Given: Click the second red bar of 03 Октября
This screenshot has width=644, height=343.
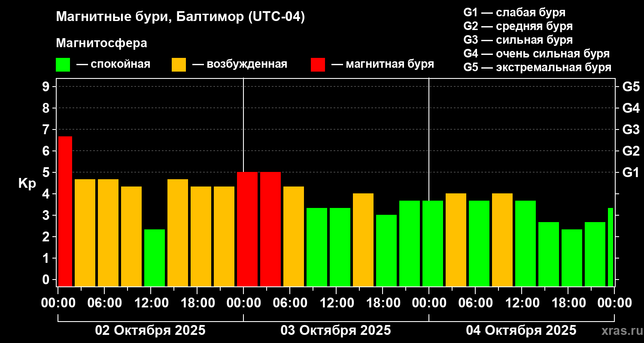Looking at the screenshot, I should [x=270, y=229].
